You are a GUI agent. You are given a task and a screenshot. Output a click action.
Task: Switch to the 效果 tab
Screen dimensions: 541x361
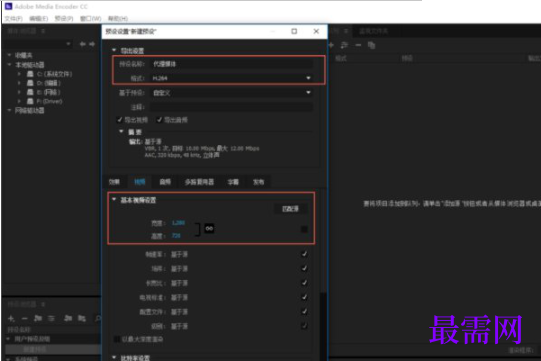pyautogui.click(x=114, y=182)
